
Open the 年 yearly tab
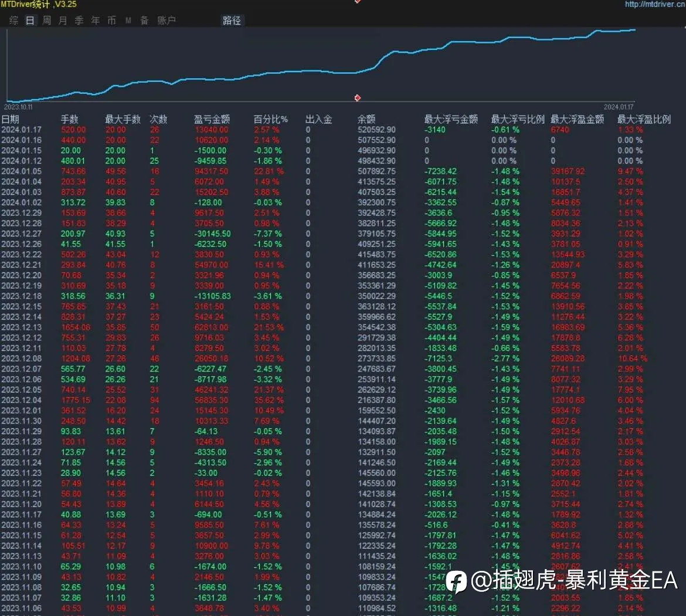click(x=96, y=21)
